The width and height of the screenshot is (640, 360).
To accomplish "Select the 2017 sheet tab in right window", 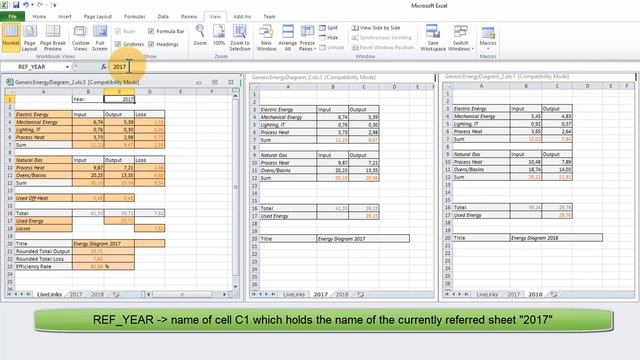I will 514,294.
